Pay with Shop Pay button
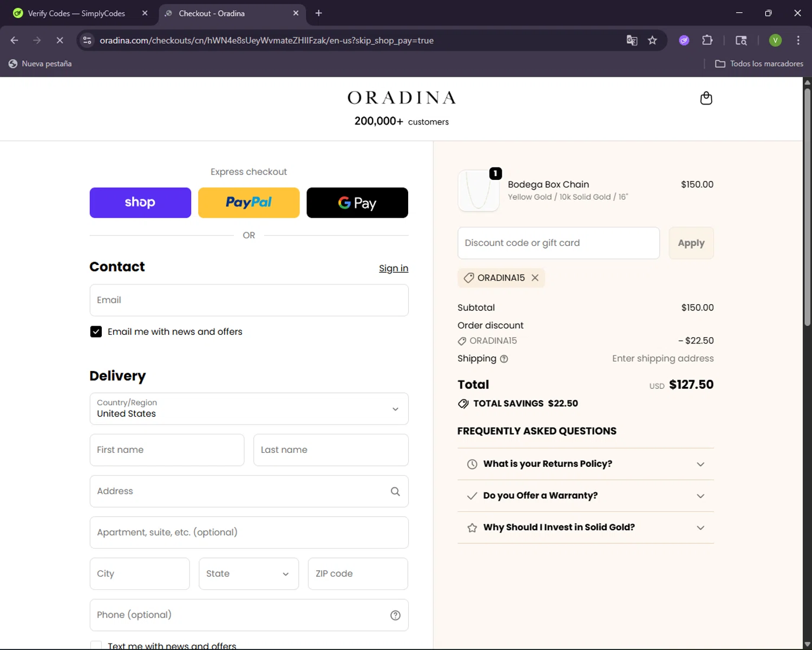The height and width of the screenshot is (650, 812). point(140,203)
